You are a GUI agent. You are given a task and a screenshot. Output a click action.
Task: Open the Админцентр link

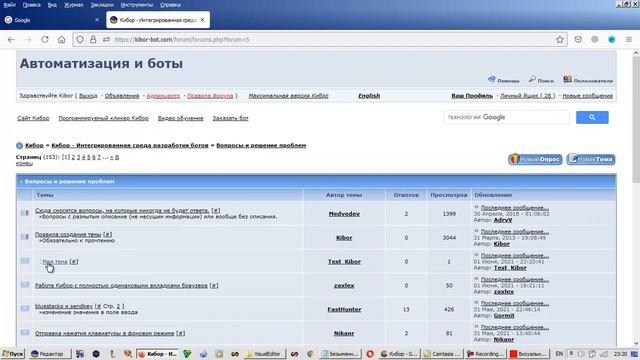point(163,96)
